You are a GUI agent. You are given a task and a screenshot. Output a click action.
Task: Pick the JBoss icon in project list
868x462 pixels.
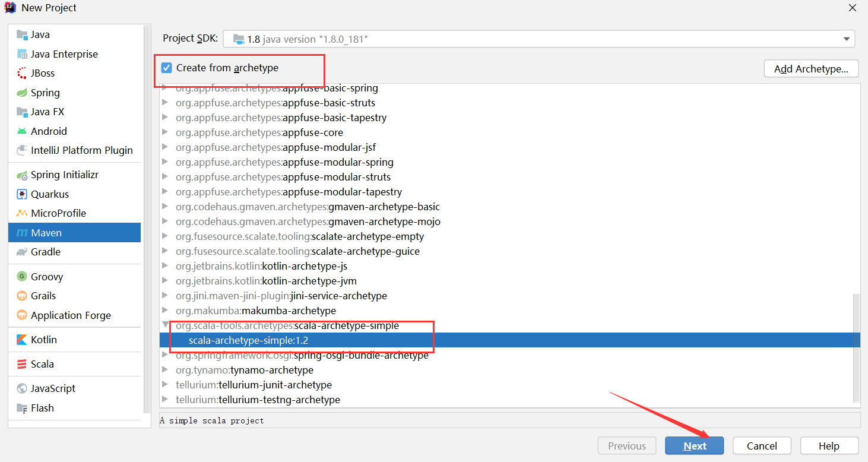click(22, 73)
